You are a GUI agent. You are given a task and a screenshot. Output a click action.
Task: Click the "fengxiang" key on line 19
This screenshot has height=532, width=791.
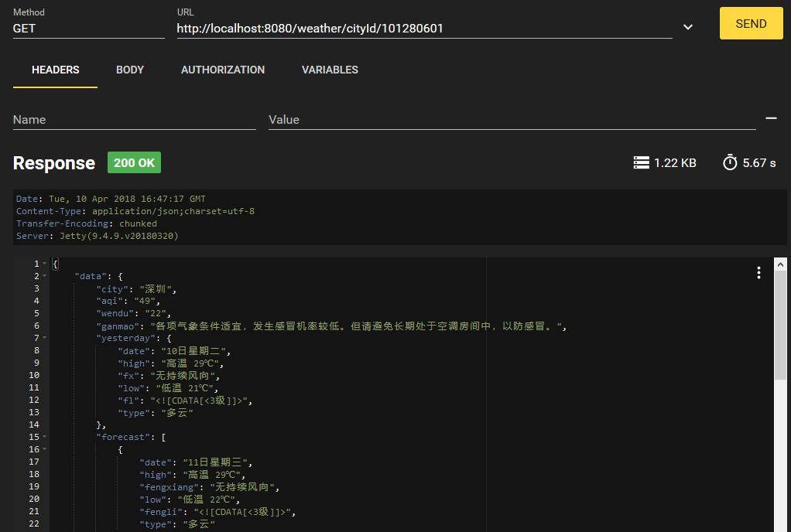172,486
